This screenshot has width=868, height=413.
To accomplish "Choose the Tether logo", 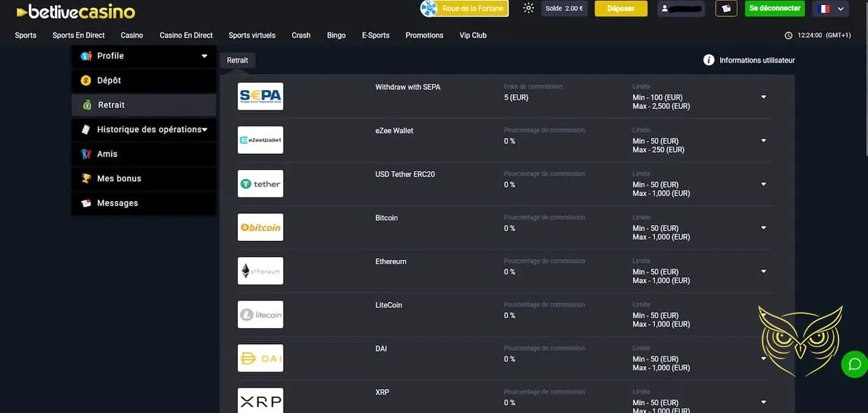I will pos(260,184).
